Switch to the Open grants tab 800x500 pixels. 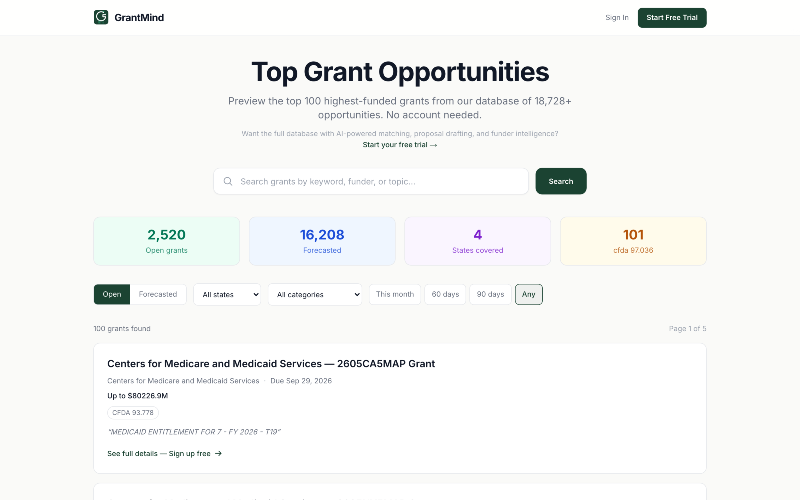tap(112, 294)
